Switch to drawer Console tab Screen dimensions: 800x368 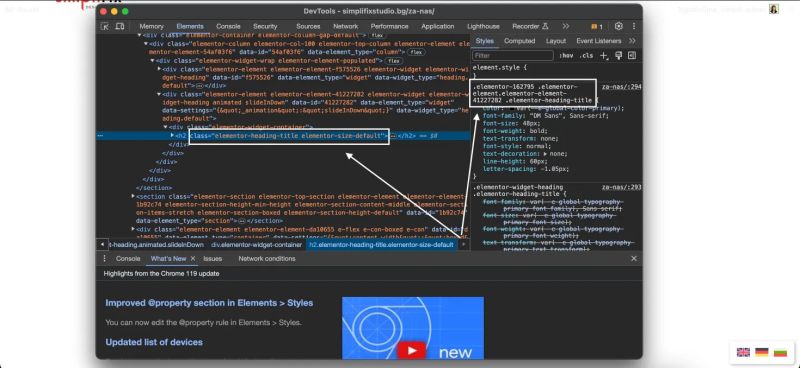click(x=128, y=259)
